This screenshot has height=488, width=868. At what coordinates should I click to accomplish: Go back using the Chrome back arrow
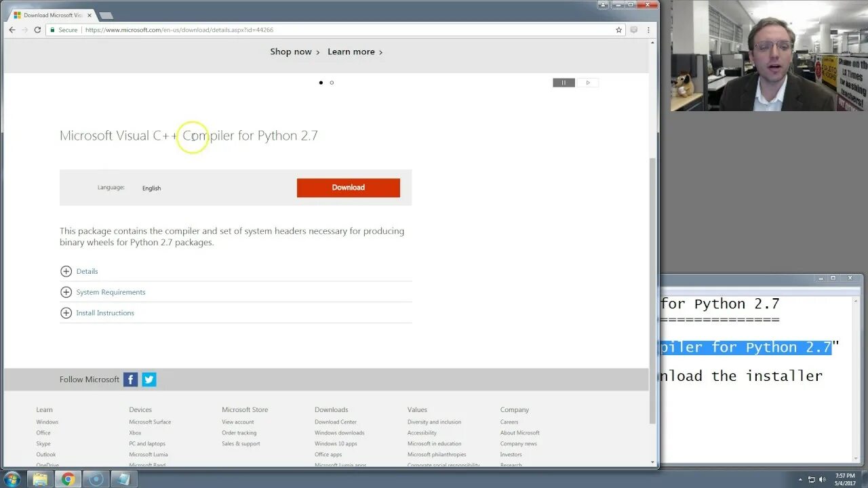pyautogui.click(x=12, y=30)
